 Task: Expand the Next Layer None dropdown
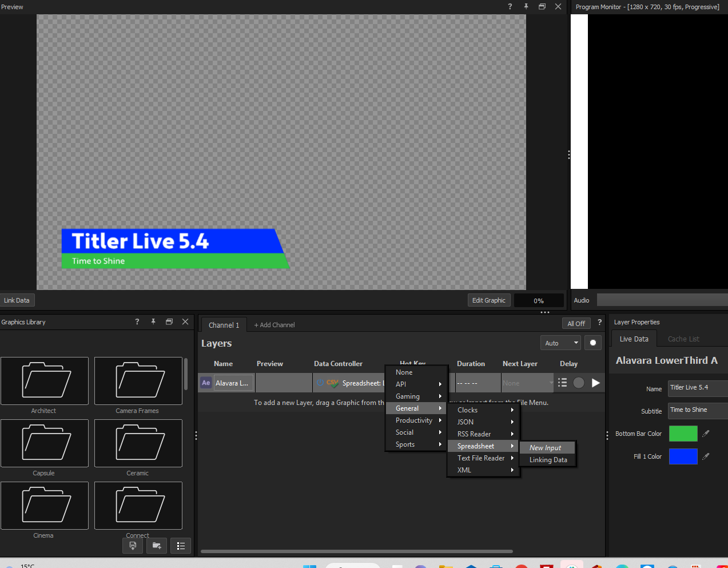pyautogui.click(x=527, y=383)
